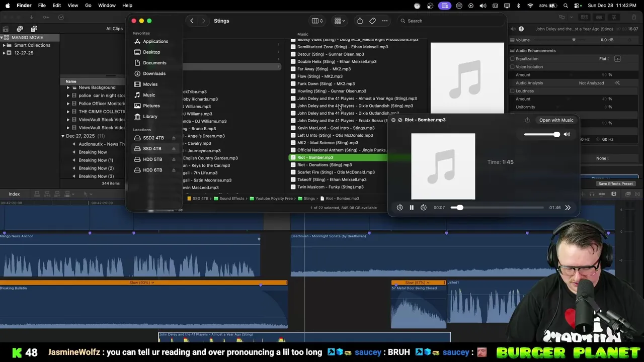644x362 pixels.
Task: Skip forward 15 seconds in Quick Look
Action: tap(424, 208)
